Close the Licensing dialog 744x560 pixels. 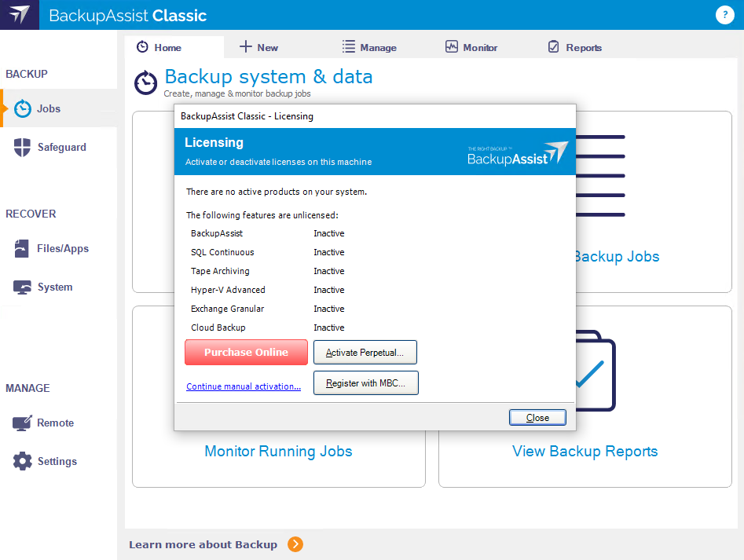point(537,417)
